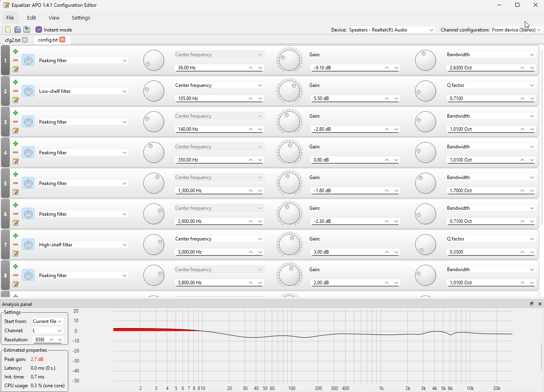
Task: Toggle power for filter 1
Action: point(28,61)
